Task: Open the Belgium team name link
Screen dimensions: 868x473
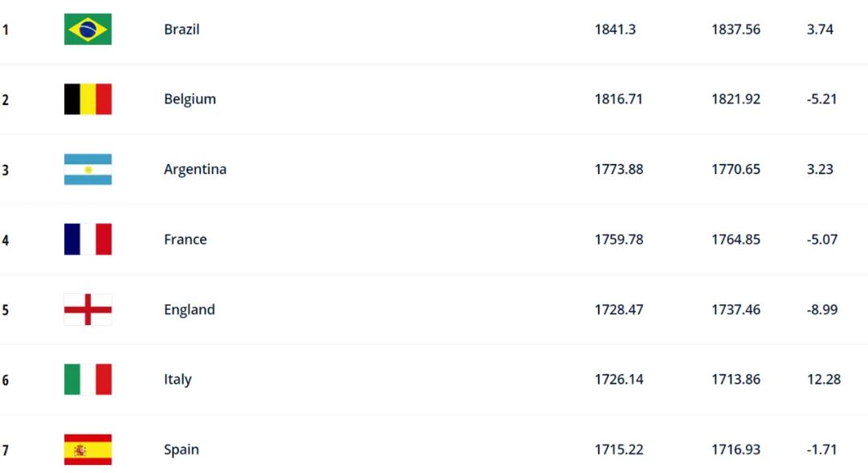Action: [x=190, y=100]
